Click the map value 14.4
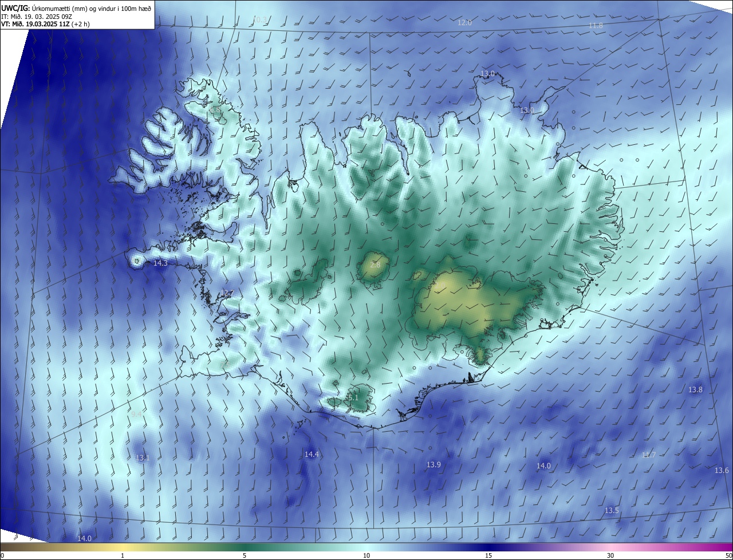733x560 pixels. click(312, 454)
